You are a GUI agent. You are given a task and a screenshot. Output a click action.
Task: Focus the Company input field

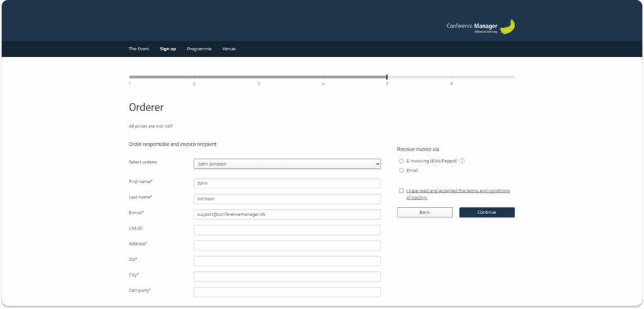pyautogui.click(x=287, y=292)
